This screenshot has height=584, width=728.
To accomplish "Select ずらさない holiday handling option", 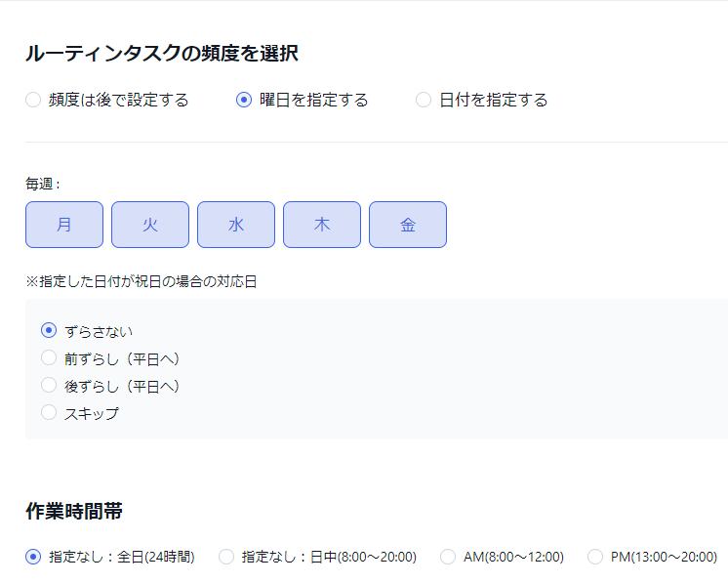I will point(49,331).
